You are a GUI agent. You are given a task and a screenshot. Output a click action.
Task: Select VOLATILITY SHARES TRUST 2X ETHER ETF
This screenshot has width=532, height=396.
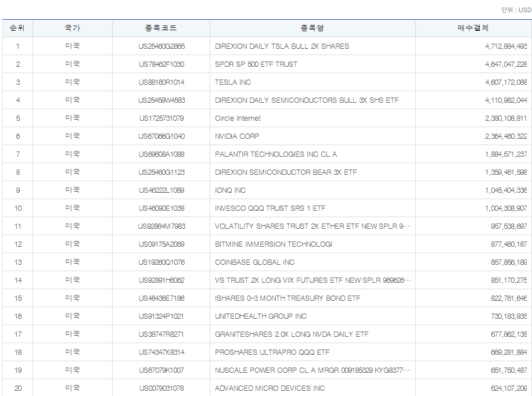pyautogui.click(x=312, y=226)
